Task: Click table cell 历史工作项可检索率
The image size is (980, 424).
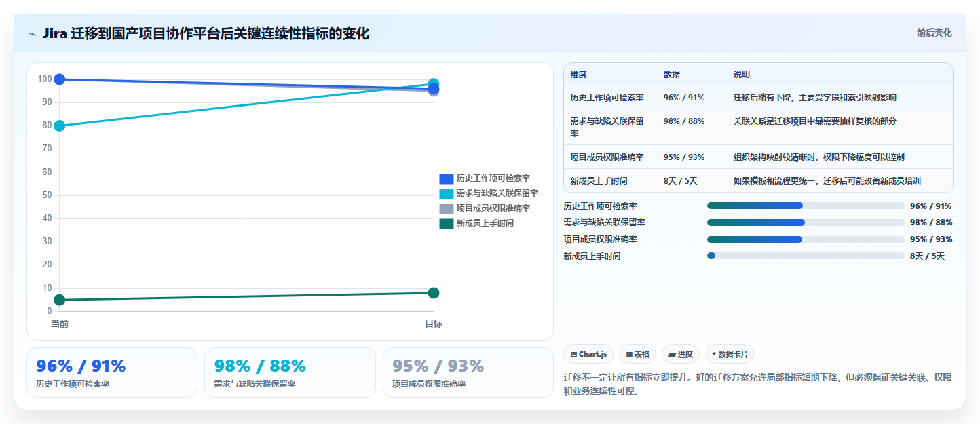Action: (607, 98)
